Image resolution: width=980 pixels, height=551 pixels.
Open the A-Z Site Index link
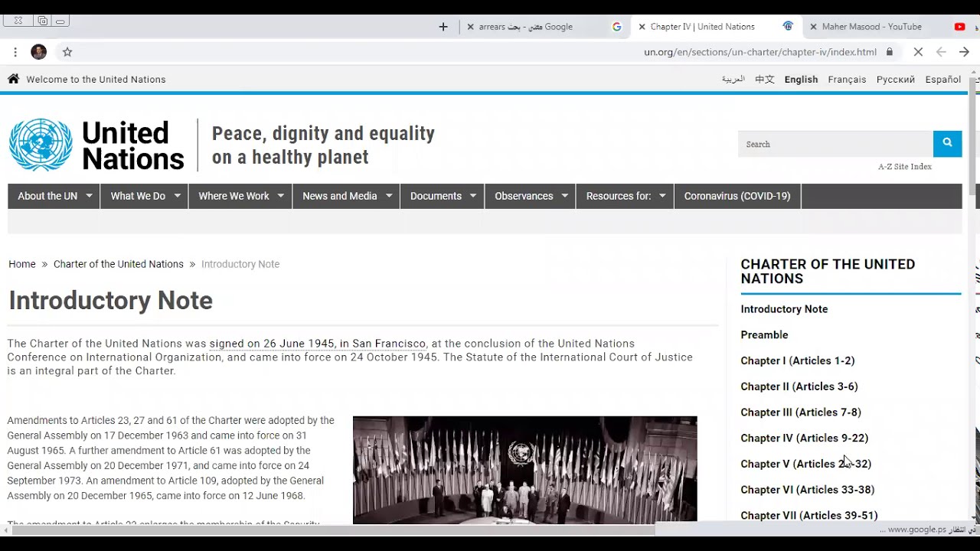(x=905, y=167)
